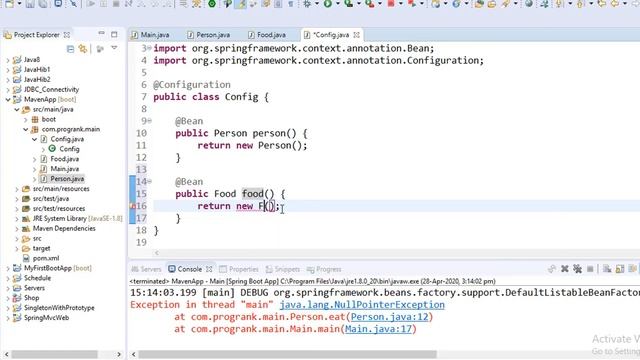This screenshot has width=640, height=360.
Task: Collapse the Config.java node
Action: pyautogui.click(x=35, y=139)
